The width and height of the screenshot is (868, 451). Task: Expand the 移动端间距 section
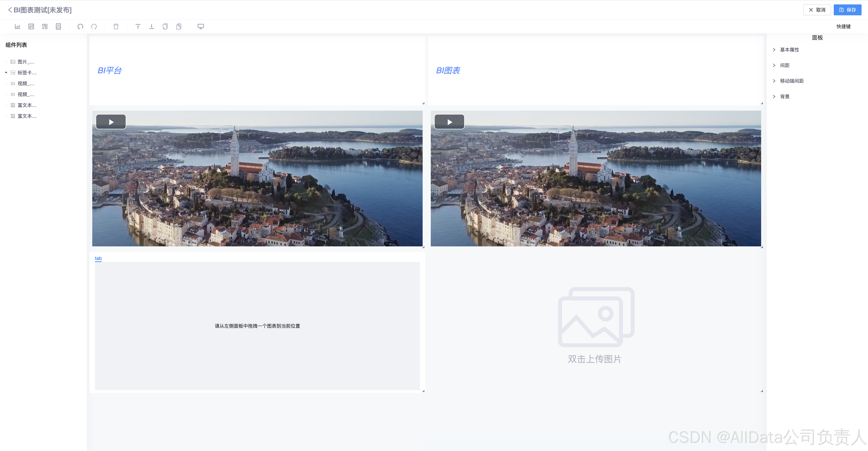pyautogui.click(x=792, y=81)
